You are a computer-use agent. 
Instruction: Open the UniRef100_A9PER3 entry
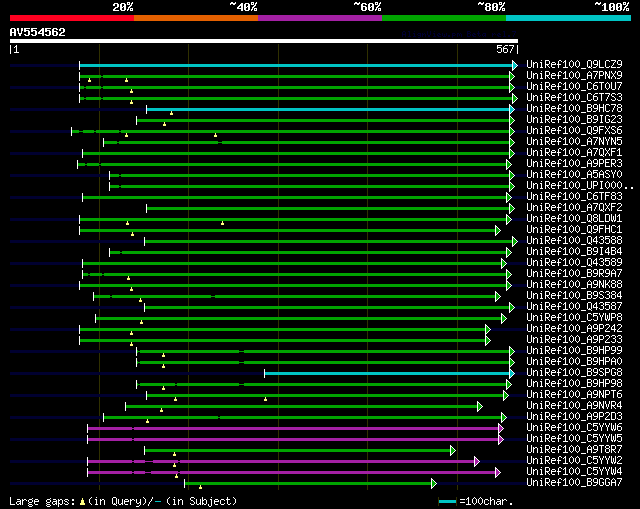coord(574,164)
